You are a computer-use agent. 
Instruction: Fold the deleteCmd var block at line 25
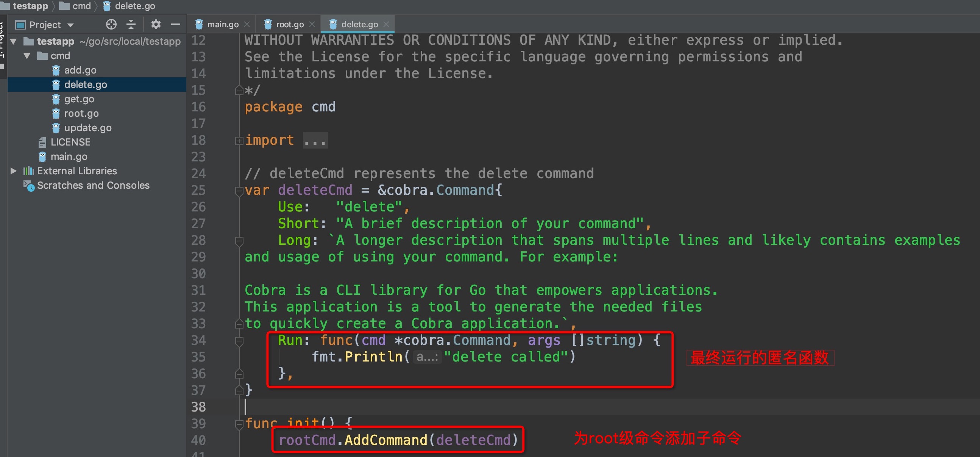click(x=239, y=191)
